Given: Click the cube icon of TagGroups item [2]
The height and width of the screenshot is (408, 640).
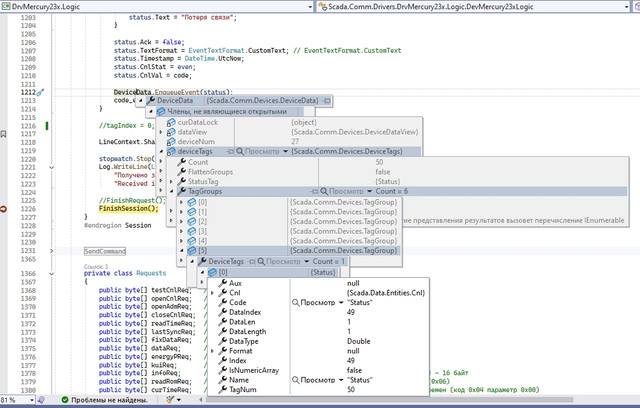Looking at the screenshot, I should pyautogui.click(x=192, y=222).
